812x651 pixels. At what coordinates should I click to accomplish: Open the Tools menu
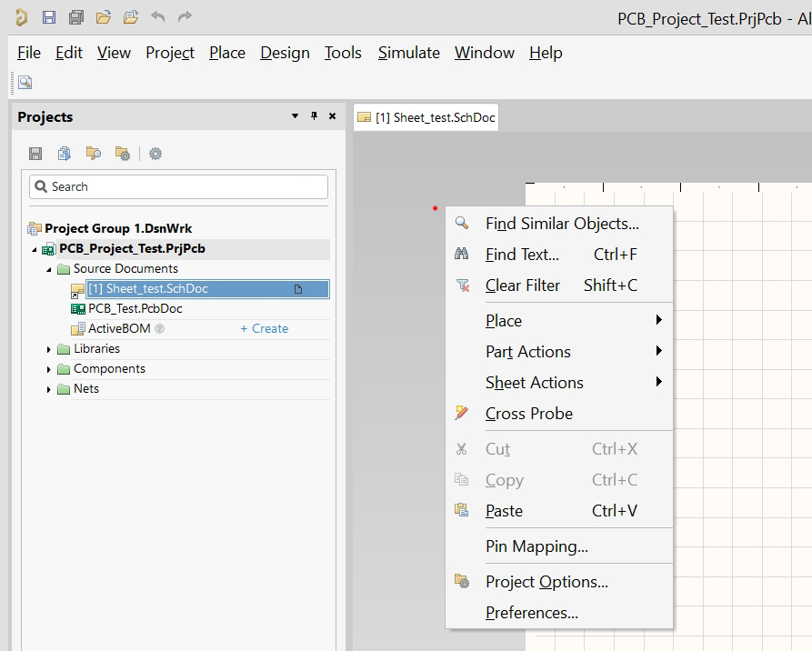343,53
